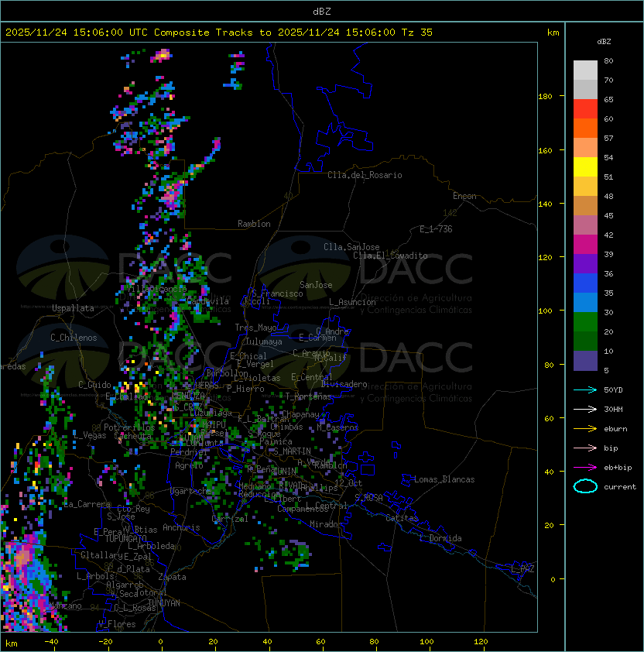
Task: Click the Uspallata town label
Action: click(73, 308)
